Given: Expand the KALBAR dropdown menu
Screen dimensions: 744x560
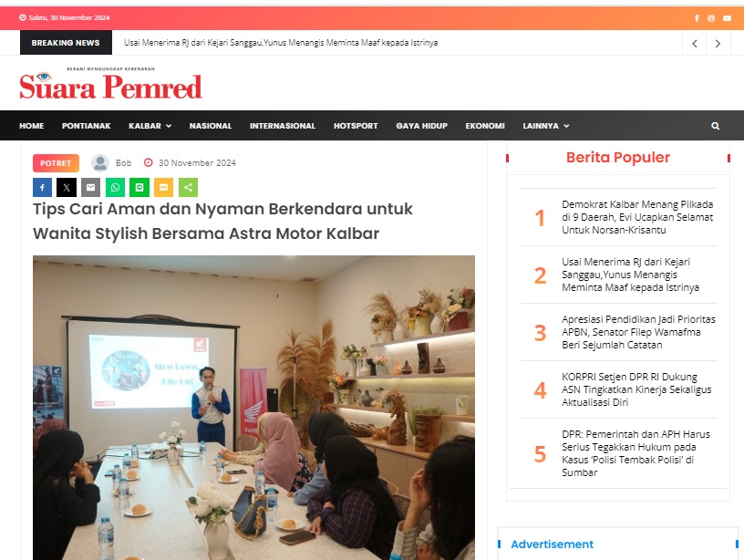Looking at the screenshot, I should click(x=150, y=126).
